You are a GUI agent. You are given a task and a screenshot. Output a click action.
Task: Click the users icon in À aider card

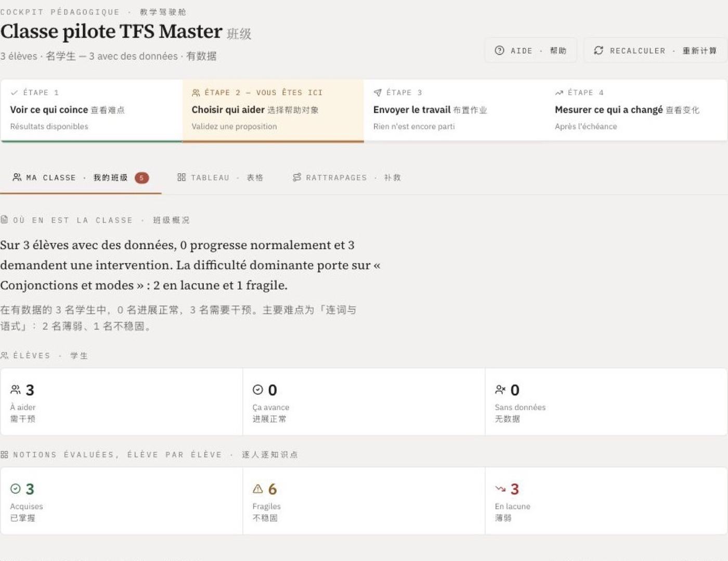click(16, 389)
